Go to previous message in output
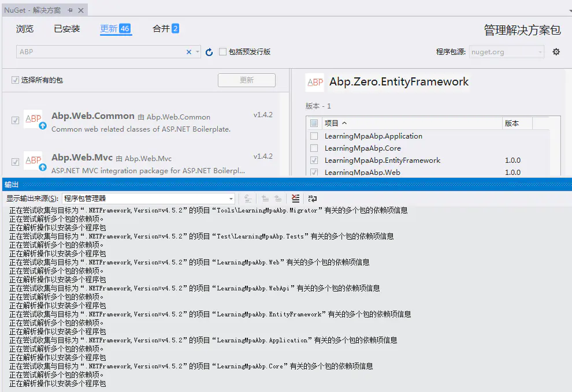Image resolution: width=572 pixels, height=392 pixels. point(265,199)
